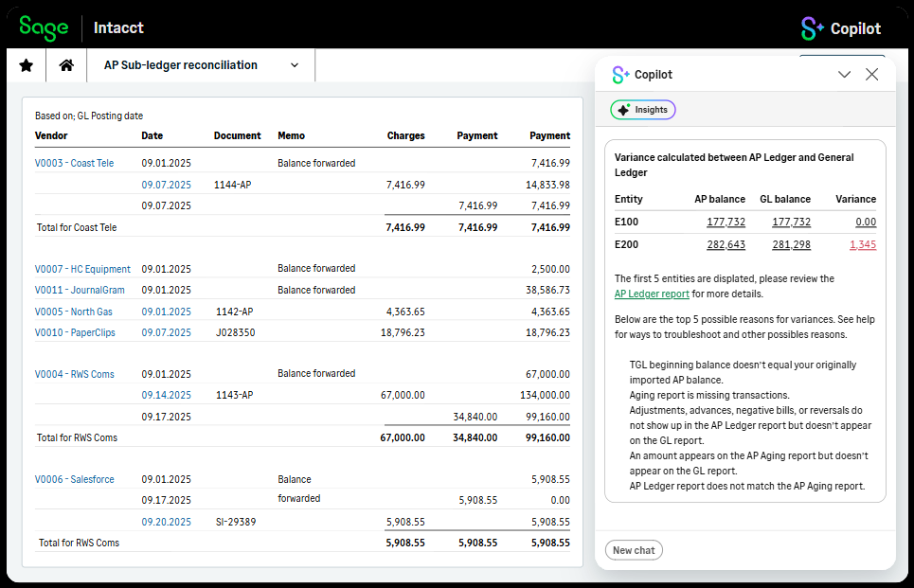Click document number 1142-AP
914x588 pixels.
pyautogui.click(x=234, y=312)
